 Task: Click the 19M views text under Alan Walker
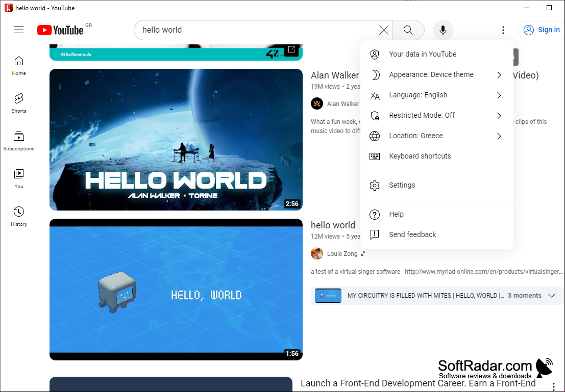click(326, 87)
